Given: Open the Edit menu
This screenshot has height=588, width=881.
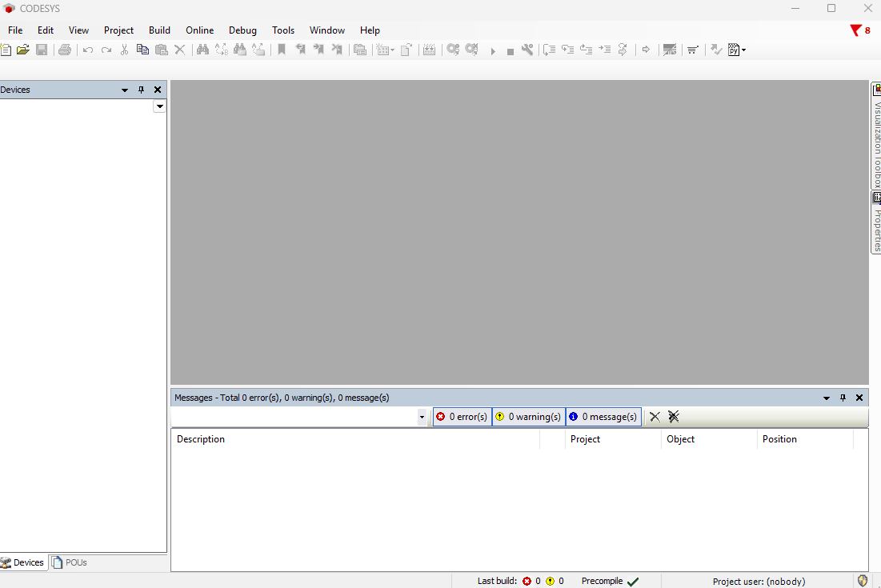Looking at the screenshot, I should pos(46,30).
